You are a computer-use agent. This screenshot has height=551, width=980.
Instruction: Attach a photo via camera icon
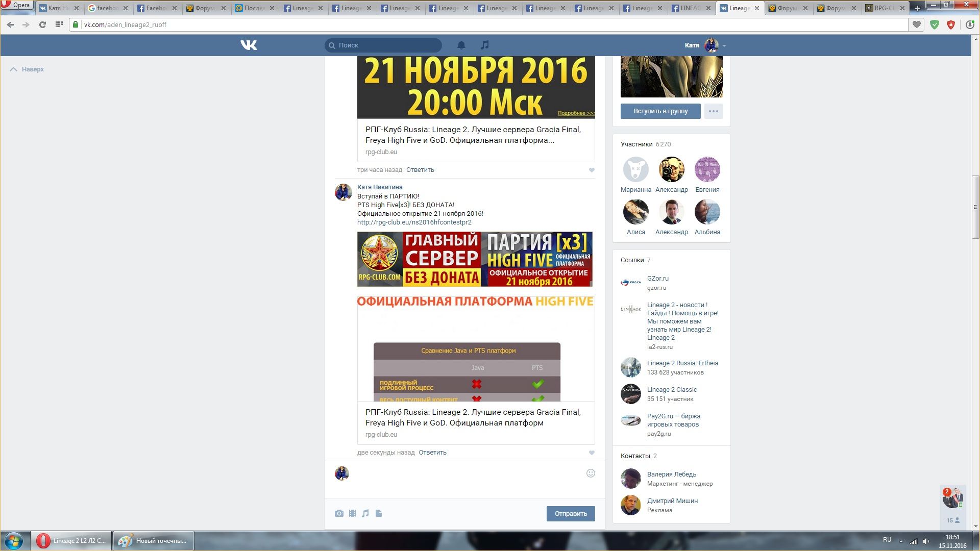(339, 514)
